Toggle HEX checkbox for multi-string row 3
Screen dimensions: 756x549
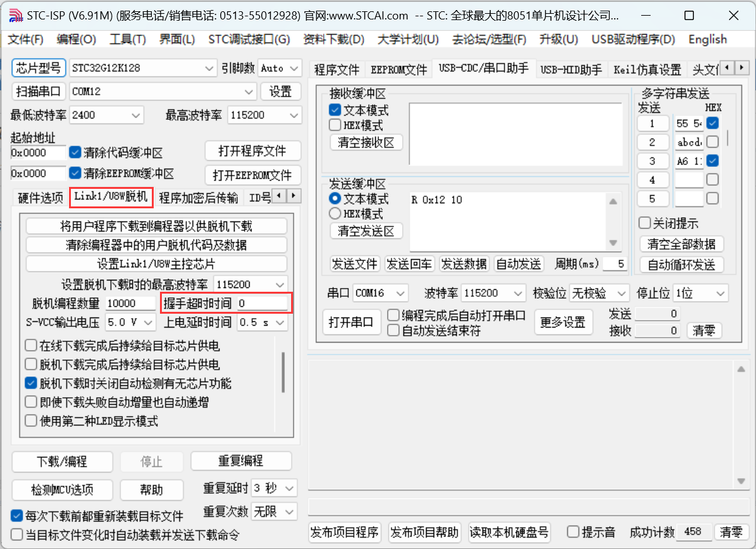[712, 161]
